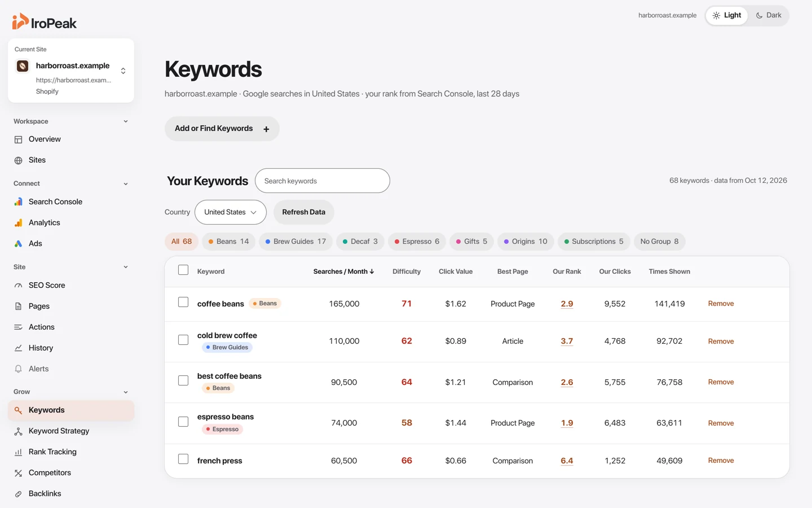Click the Rank Tracking bars icon
Viewport: 812px width, 508px height.
tap(18, 452)
